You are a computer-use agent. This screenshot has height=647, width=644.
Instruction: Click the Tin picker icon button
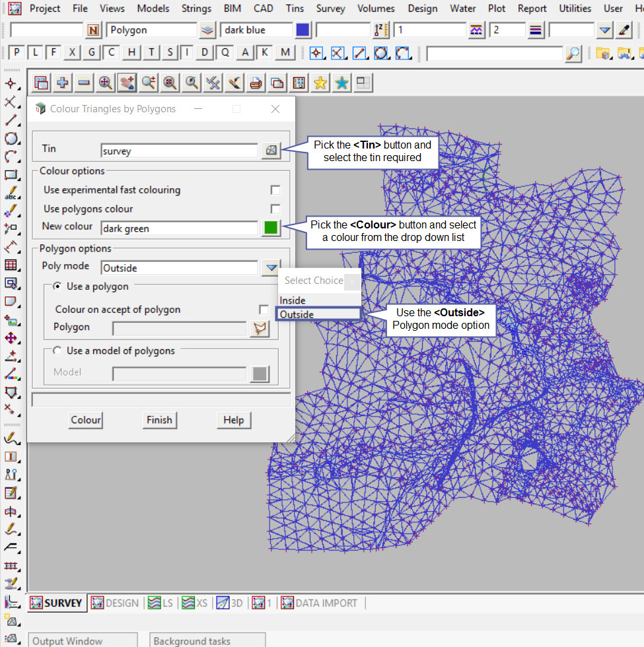(271, 151)
